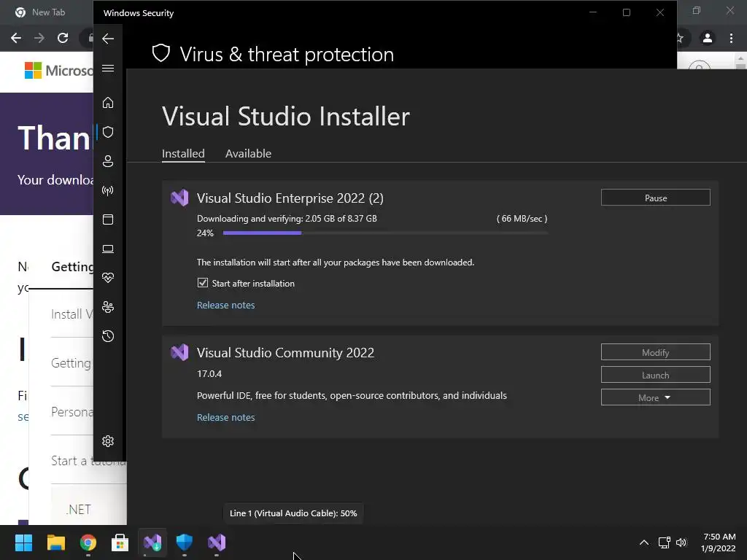The image size is (747, 560).
Task: Open Firewall & network protection icon
Action: click(108, 191)
